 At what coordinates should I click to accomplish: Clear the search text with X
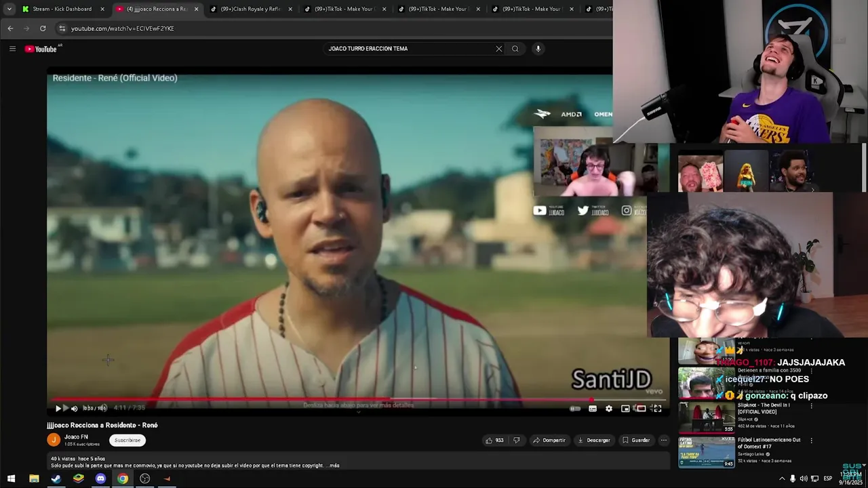coord(499,49)
